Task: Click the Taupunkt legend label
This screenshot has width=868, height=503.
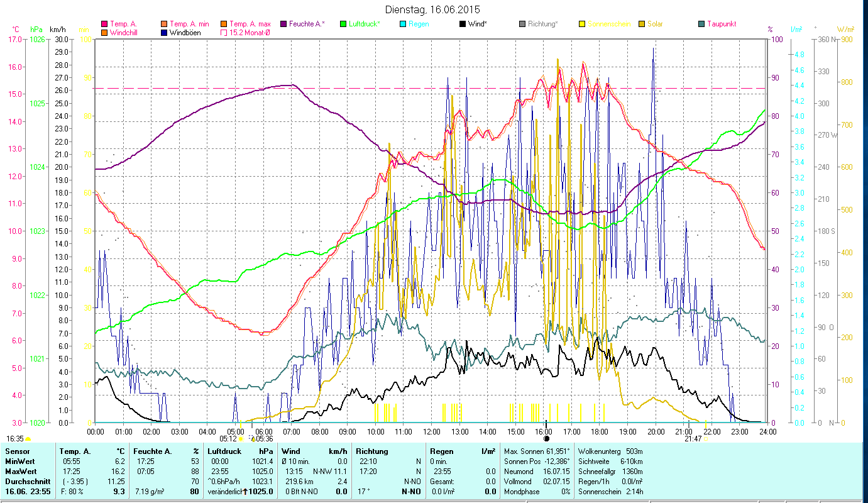Action: 721,24
